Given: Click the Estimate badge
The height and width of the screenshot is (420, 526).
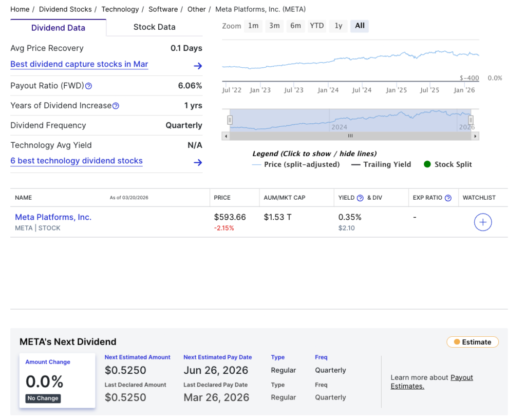Looking at the screenshot, I should 472,341.
